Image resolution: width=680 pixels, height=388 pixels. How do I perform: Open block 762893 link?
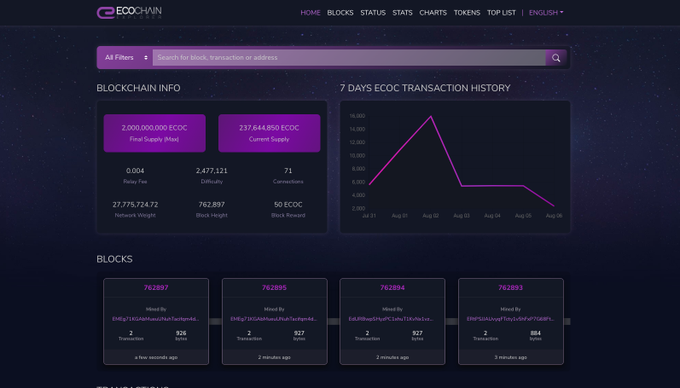pyautogui.click(x=510, y=287)
